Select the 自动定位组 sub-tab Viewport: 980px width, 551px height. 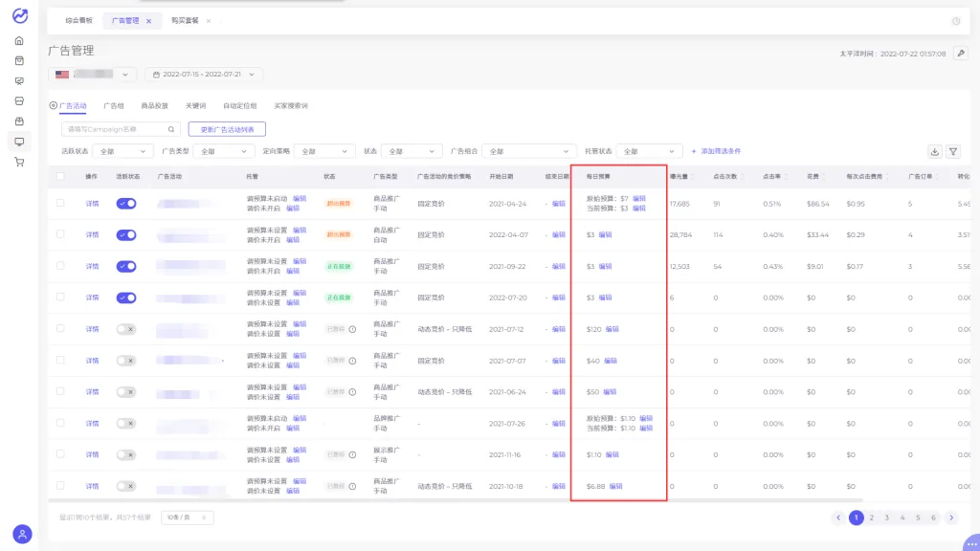point(240,105)
